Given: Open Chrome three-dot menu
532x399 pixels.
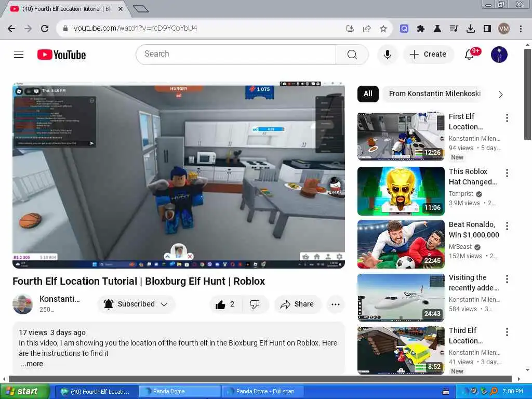Looking at the screenshot, I should [x=521, y=29].
